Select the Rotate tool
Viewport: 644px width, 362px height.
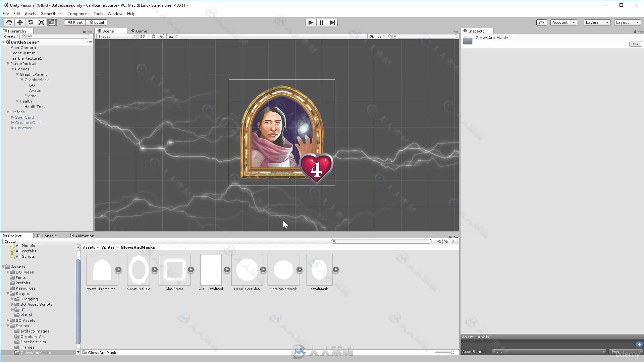pos(31,22)
